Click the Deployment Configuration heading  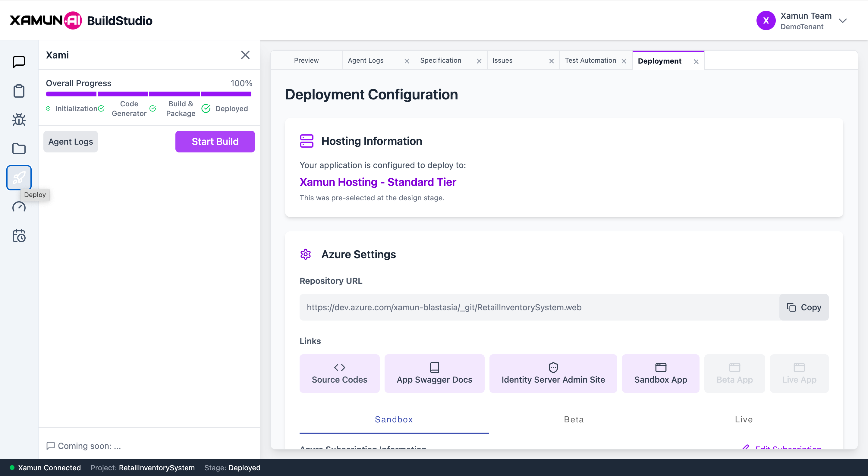(x=371, y=94)
